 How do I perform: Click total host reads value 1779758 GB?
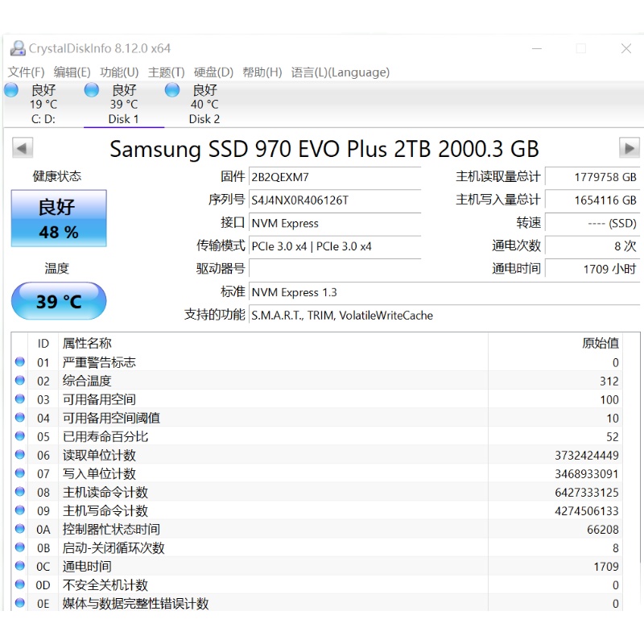(592, 177)
